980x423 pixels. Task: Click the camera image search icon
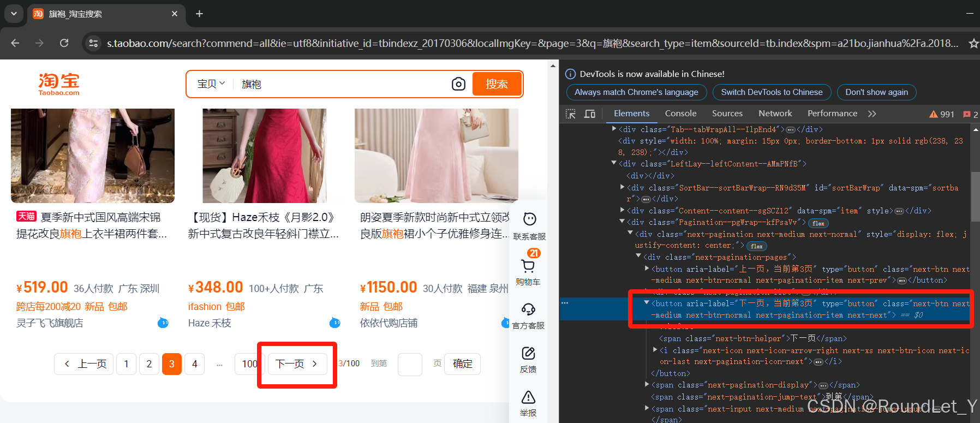458,84
